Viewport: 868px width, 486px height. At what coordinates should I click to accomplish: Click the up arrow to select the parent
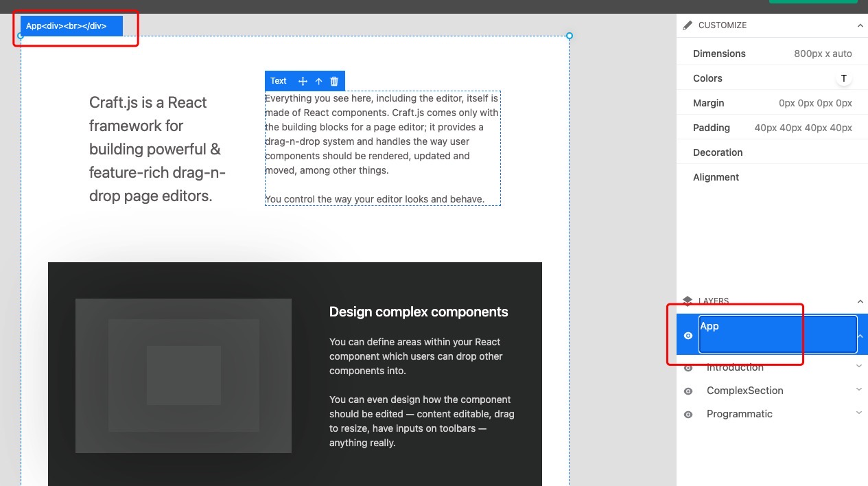point(319,81)
